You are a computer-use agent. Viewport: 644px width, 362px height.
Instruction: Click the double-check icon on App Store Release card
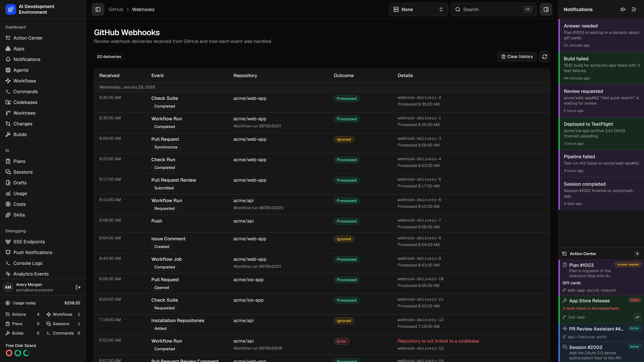pyautogui.click(x=637, y=317)
